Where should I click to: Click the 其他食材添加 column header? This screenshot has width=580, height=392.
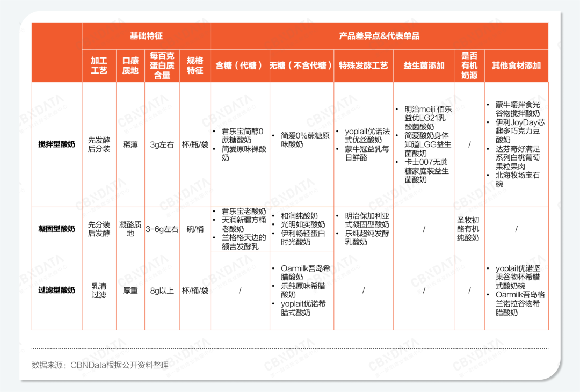point(516,66)
